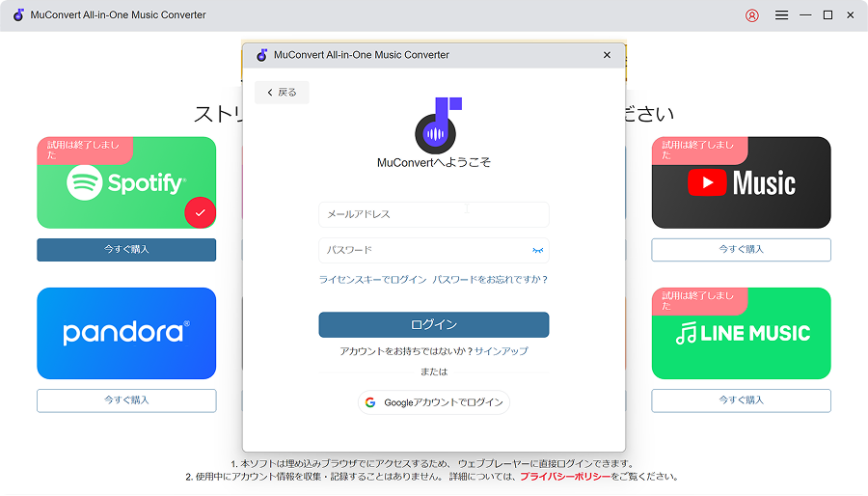Open the サインアップ link
Screen dimensions: 868x496
501,351
